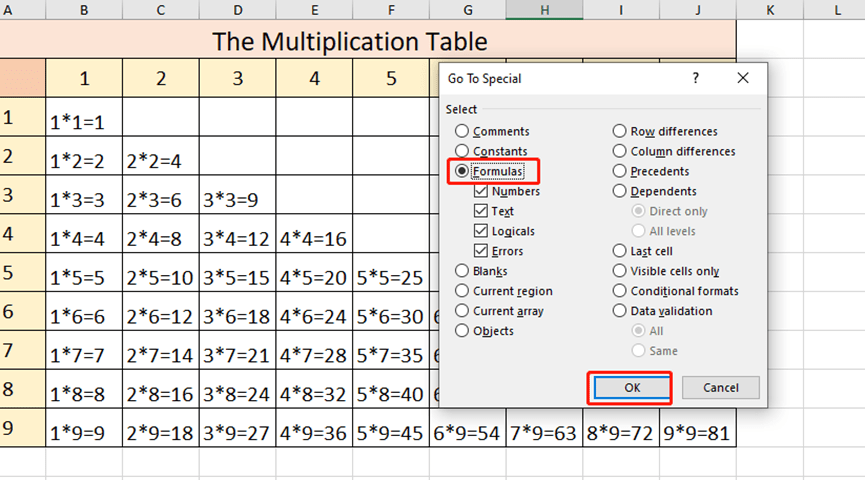Click cell containing 2*7=14
Viewport: 865px width, 480px height.
click(x=161, y=350)
